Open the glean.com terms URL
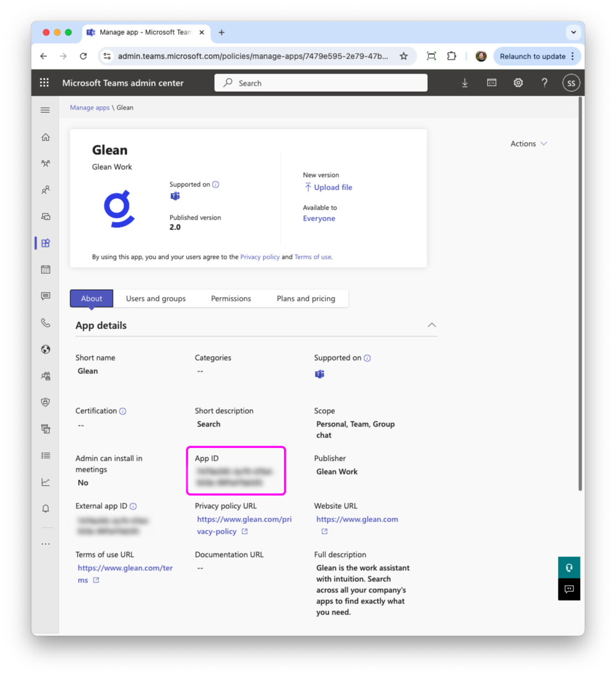Image resolution: width=616 pixels, height=677 pixels. [125, 574]
